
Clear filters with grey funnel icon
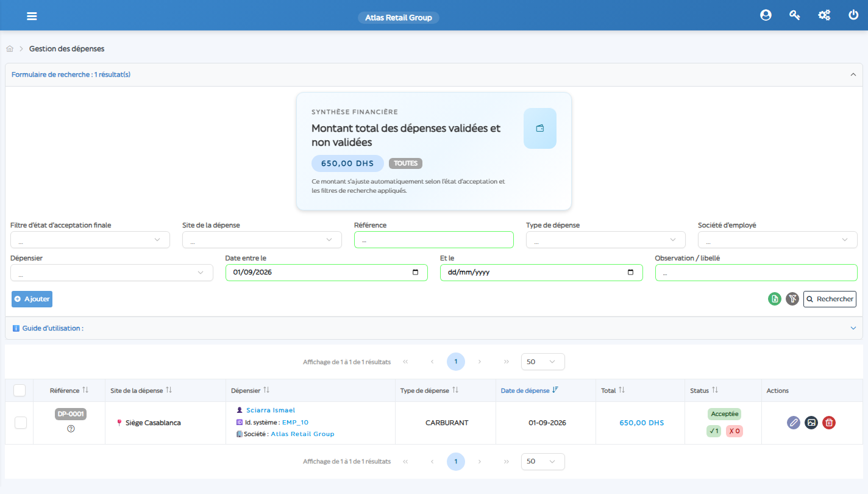click(x=792, y=299)
